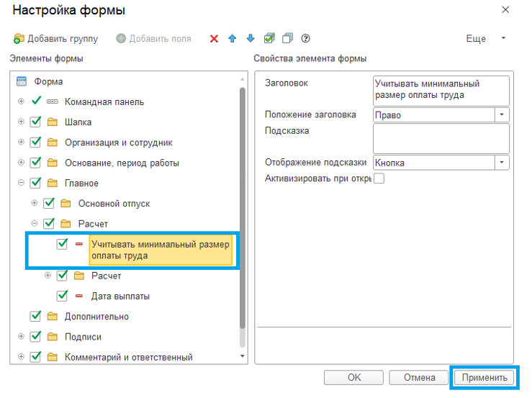Screen dimensions: 532x398
Task: Expand the Шапка group
Action: (x=21, y=122)
